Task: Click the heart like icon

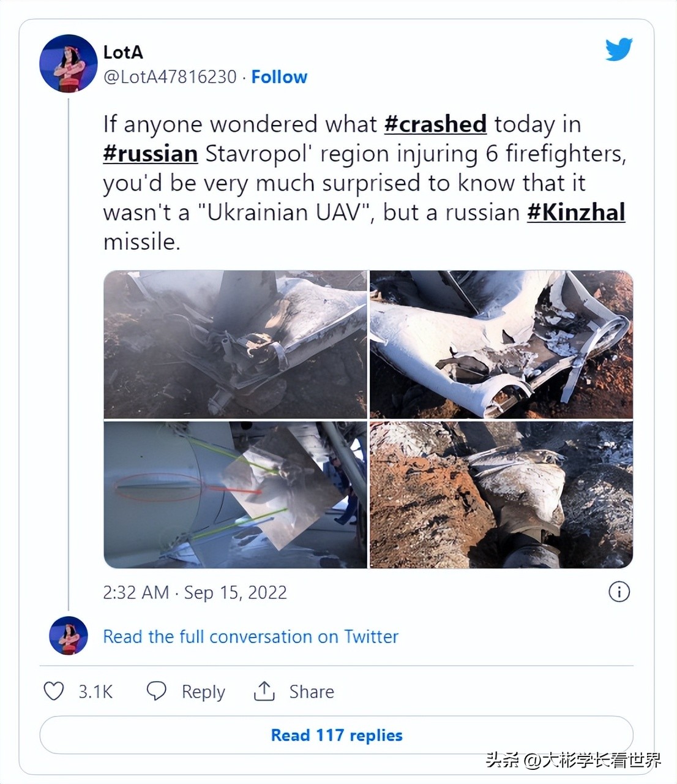Action: pyautogui.click(x=54, y=691)
